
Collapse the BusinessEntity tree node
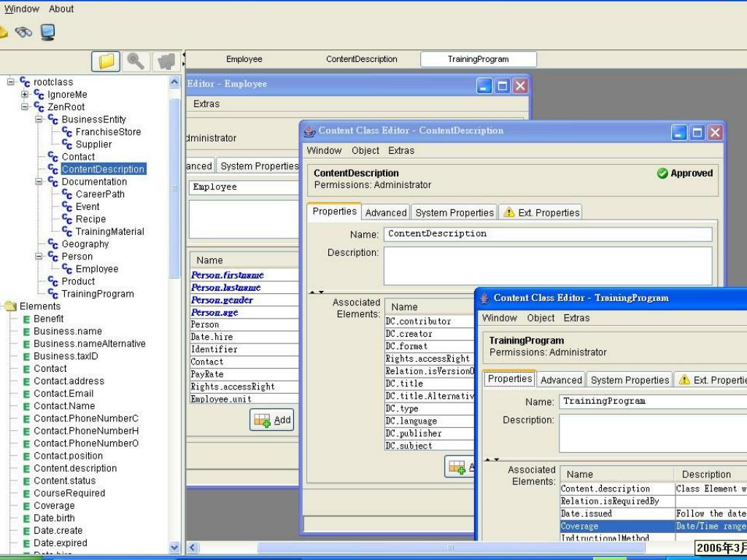click(39, 119)
